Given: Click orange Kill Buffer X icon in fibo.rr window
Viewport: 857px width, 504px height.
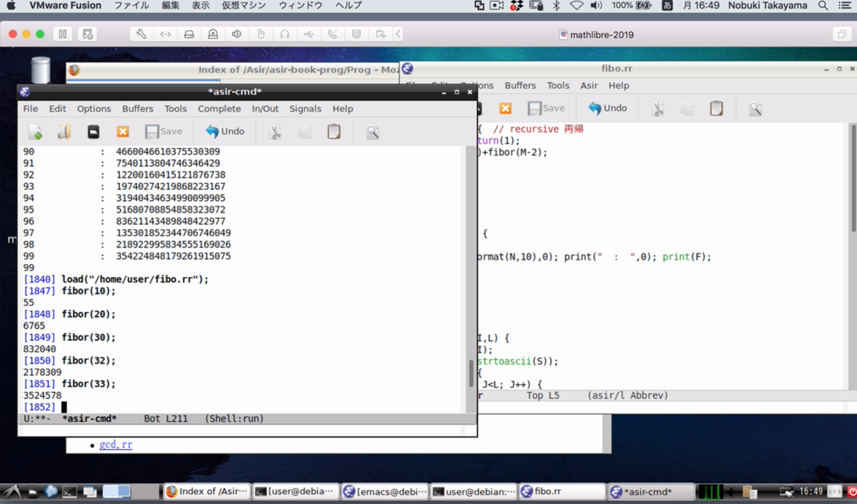Looking at the screenshot, I should [x=505, y=109].
